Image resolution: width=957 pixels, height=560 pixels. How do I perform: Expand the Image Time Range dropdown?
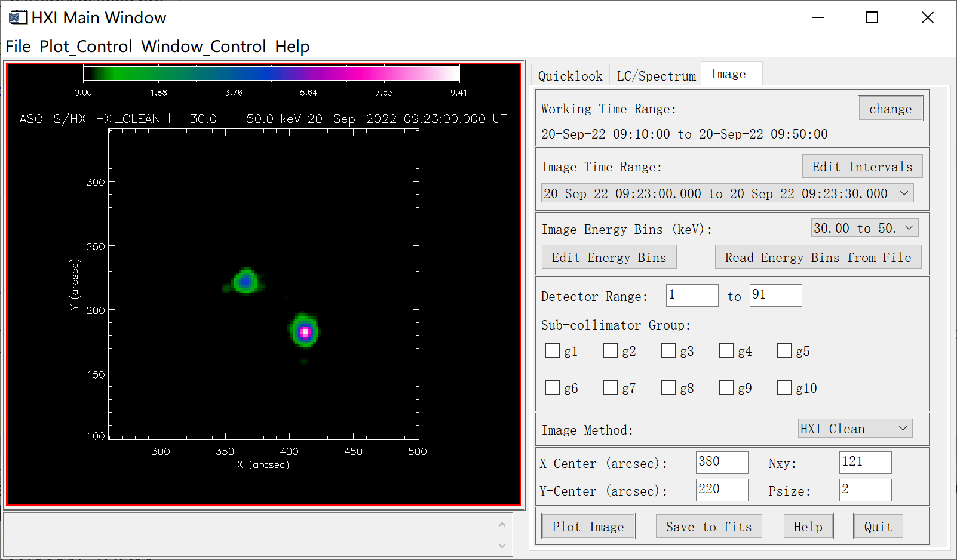tap(904, 193)
